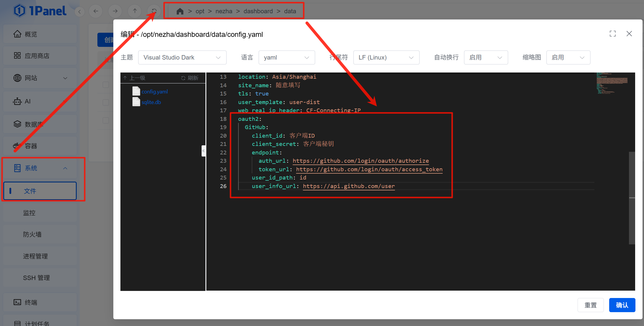
Task: Open the 自动换行 word wrap dropdown
Action: 486,57
